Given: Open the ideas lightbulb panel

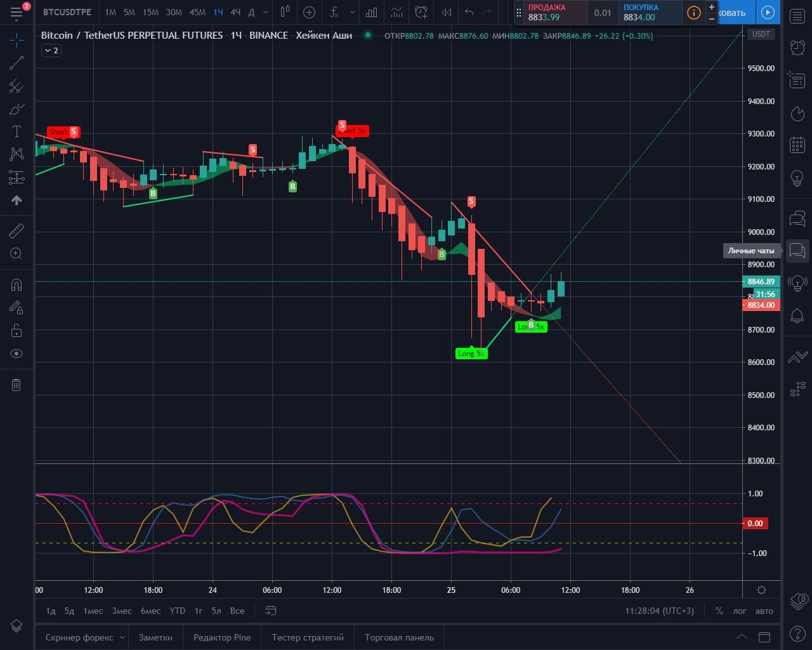Looking at the screenshot, I should pos(797,178).
